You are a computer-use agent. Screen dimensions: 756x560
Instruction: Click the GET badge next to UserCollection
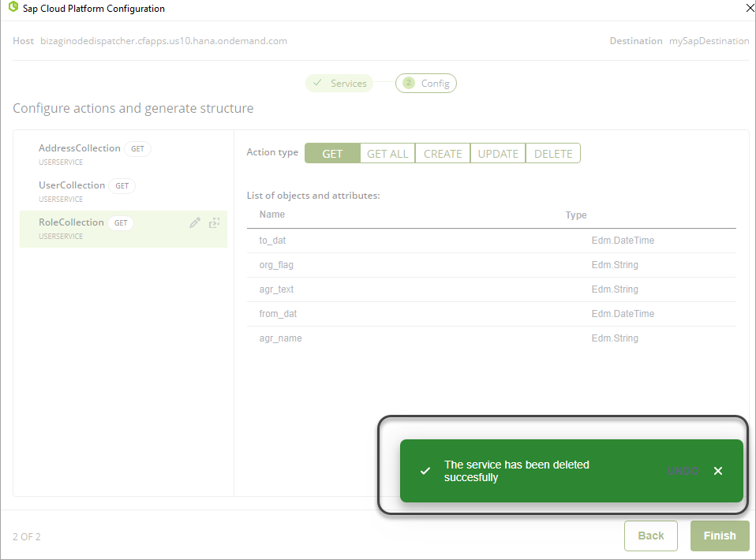click(122, 186)
